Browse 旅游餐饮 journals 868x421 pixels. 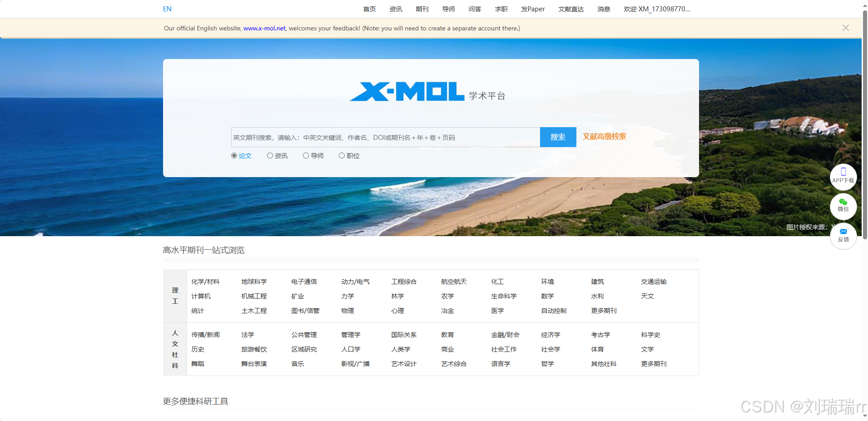254,349
